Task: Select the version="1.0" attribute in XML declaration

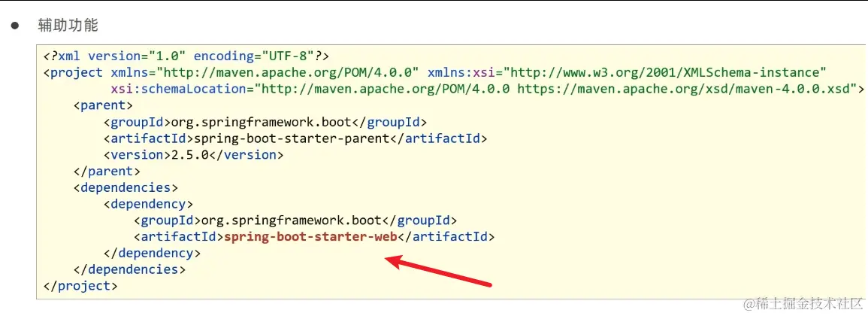Action: click(137, 56)
